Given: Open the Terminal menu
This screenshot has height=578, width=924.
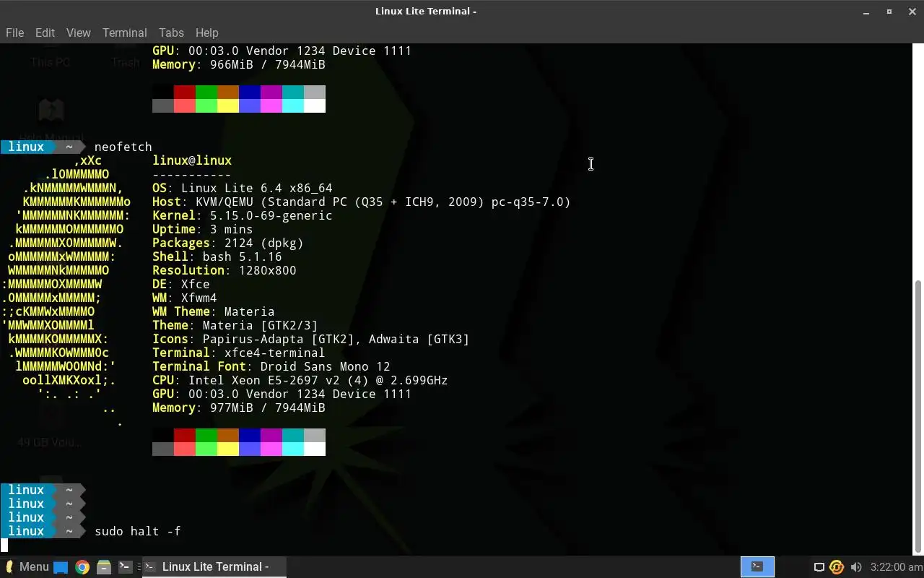Looking at the screenshot, I should tap(124, 33).
